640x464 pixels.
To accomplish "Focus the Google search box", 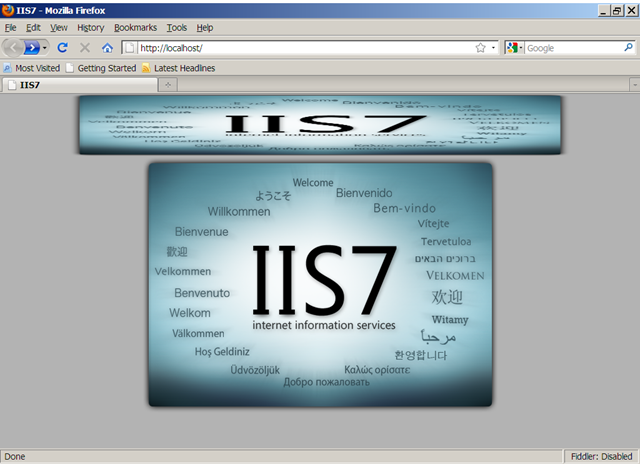I will click(573, 48).
